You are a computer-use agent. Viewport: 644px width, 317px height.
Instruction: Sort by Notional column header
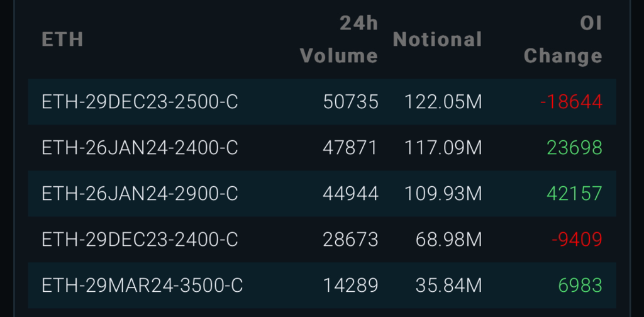click(x=437, y=40)
